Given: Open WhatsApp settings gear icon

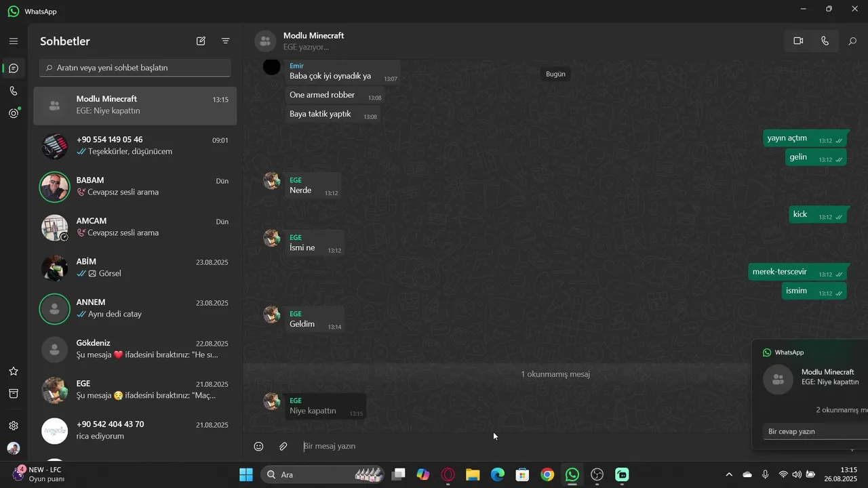Looking at the screenshot, I should (x=14, y=426).
